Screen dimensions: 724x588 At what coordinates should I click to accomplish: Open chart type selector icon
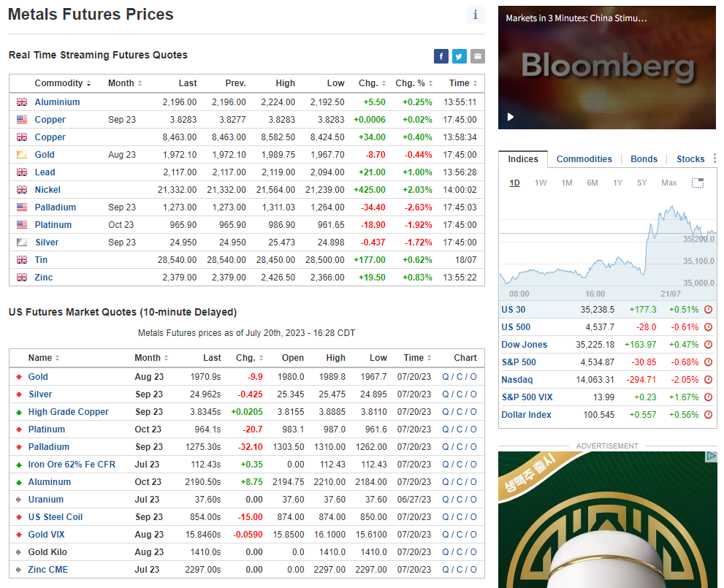tap(697, 183)
